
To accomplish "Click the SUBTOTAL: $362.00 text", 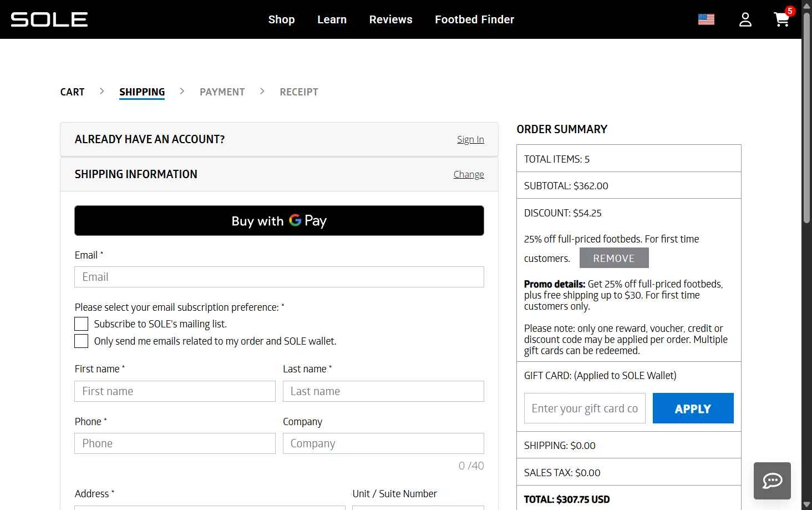I will (x=566, y=186).
